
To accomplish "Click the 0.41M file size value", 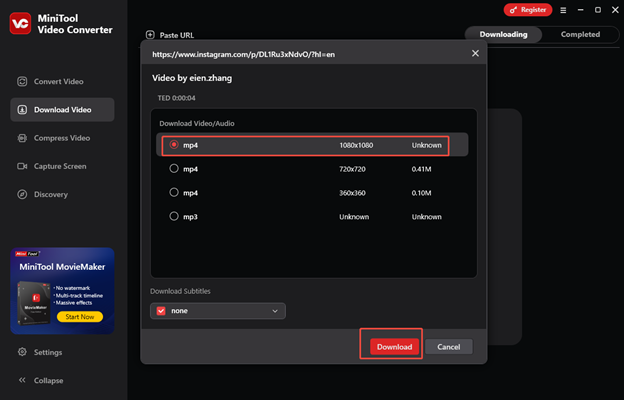I will click(421, 169).
